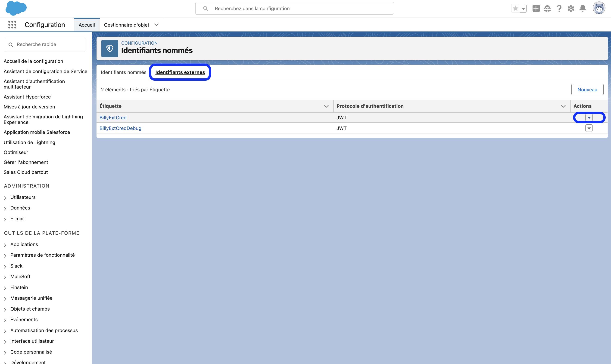
Task: Expand the Gestionnaire d'objet chevron
Action: point(157,25)
